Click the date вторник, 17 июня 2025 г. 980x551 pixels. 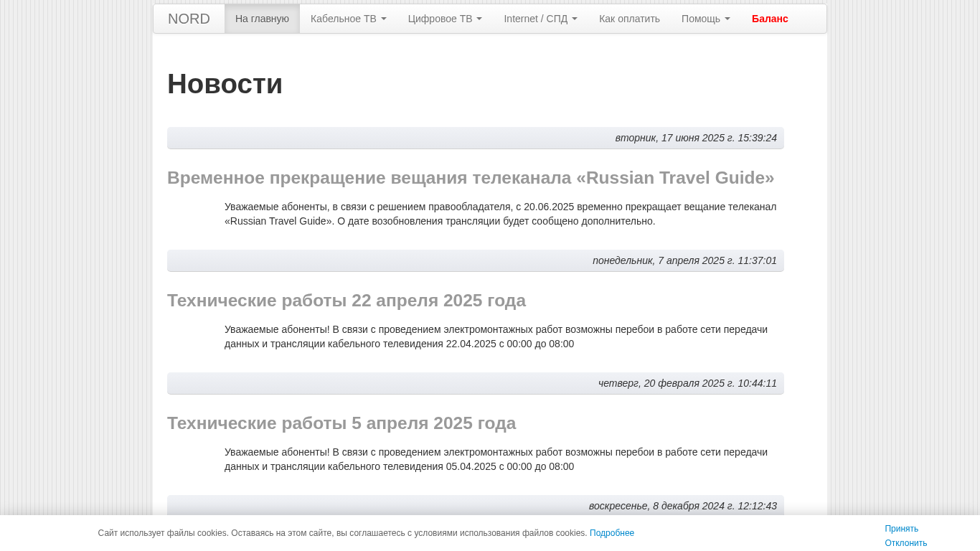coord(696,138)
